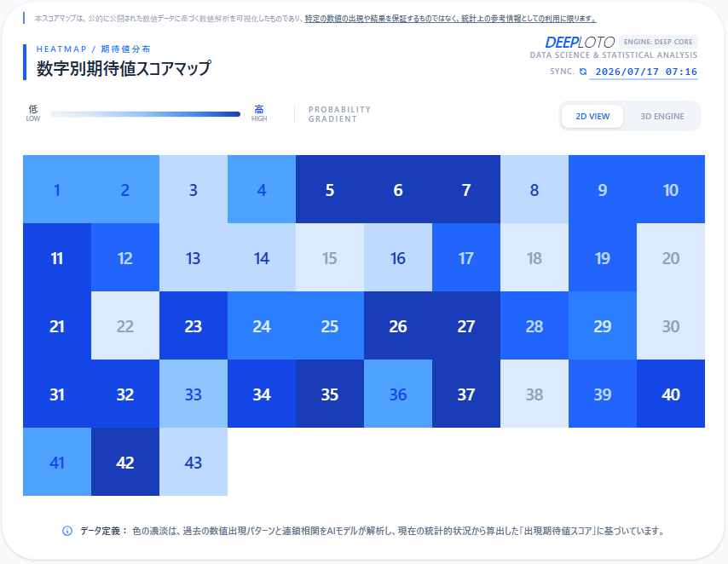728x564 pixels.
Task: Select heatmap cell 41
Action: tap(57, 462)
